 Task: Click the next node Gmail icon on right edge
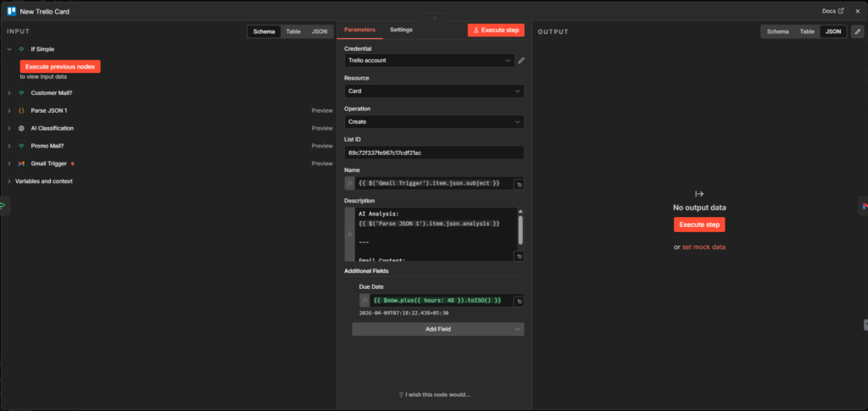pyautogui.click(x=864, y=206)
